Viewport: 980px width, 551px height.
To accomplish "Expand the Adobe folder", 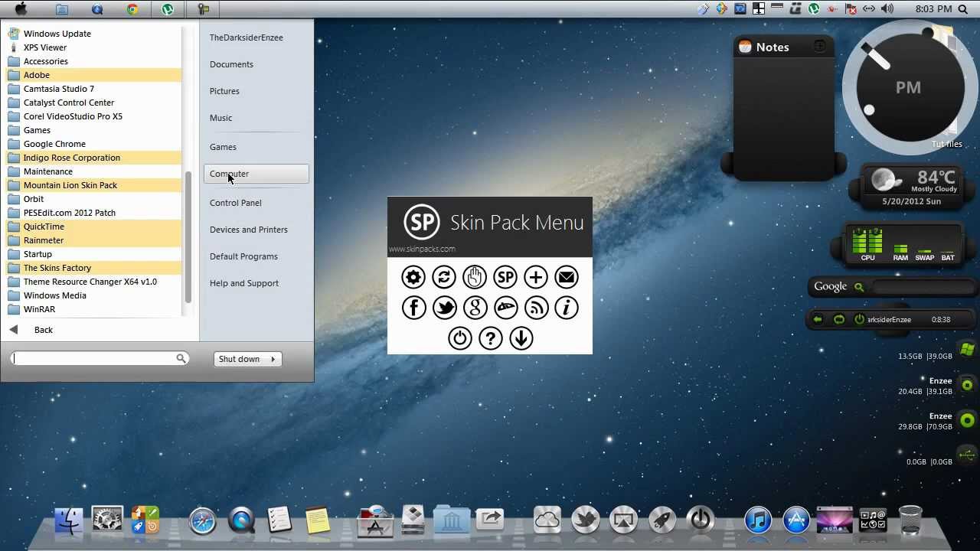I will tap(93, 75).
